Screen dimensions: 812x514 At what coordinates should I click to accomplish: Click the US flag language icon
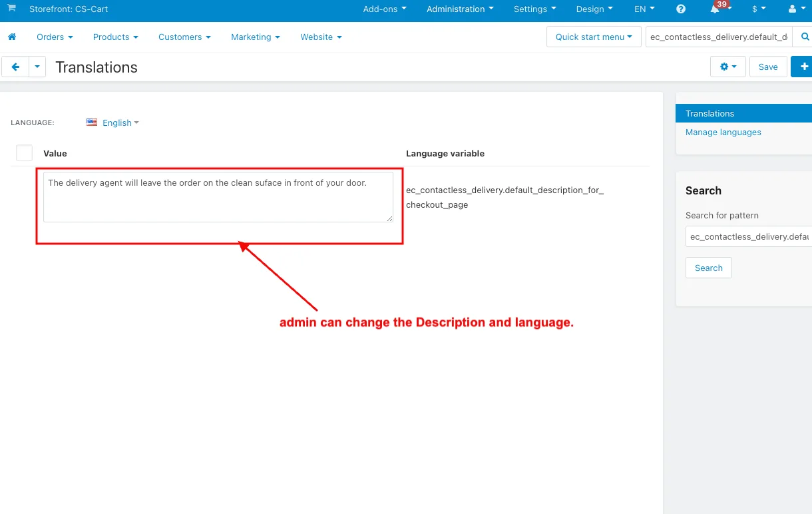coord(92,123)
